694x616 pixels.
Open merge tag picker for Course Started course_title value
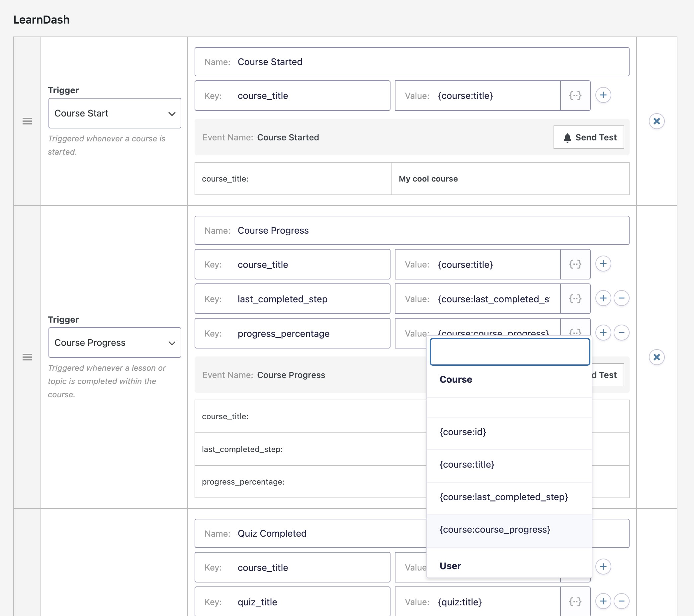click(575, 96)
